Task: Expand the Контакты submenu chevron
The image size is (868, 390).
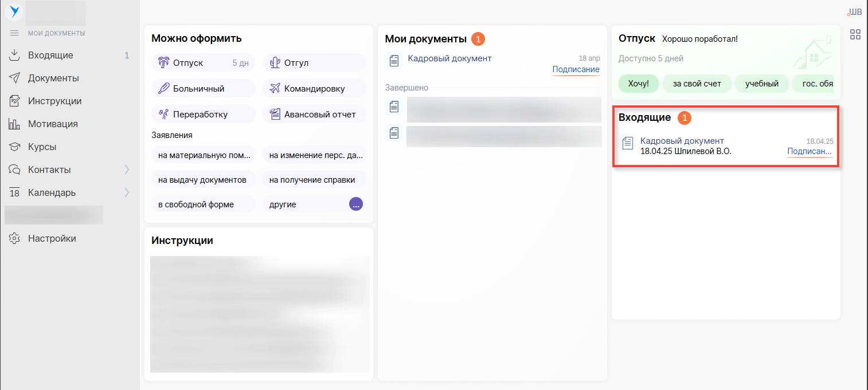Action: (127, 170)
